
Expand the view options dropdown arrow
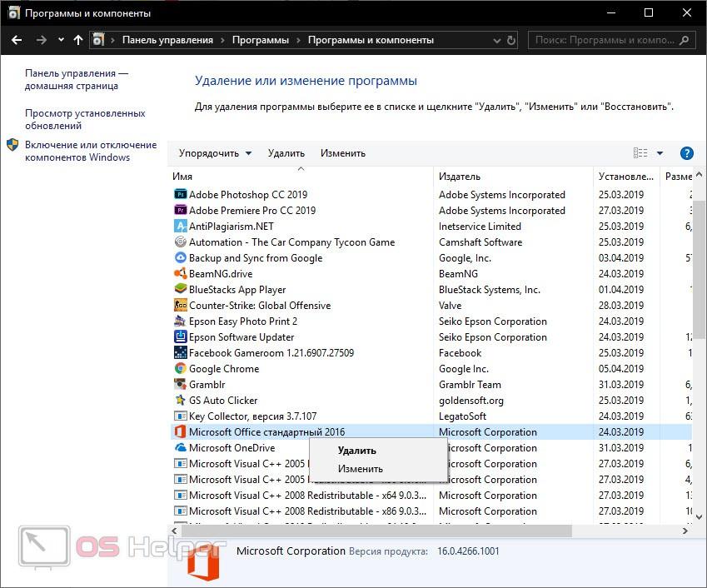[660, 153]
